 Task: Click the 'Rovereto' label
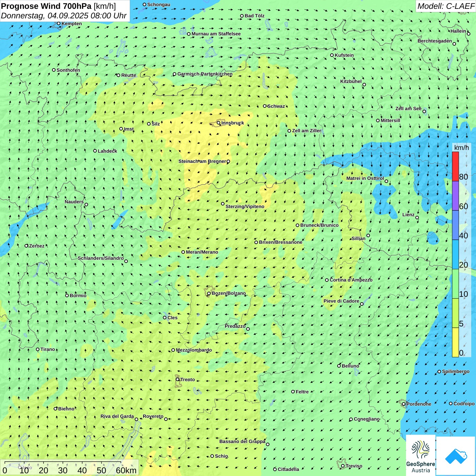[153, 416]
